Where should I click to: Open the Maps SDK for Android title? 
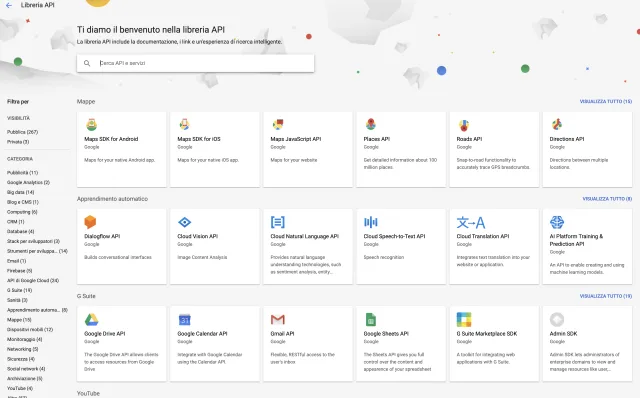click(x=111, y=139)
